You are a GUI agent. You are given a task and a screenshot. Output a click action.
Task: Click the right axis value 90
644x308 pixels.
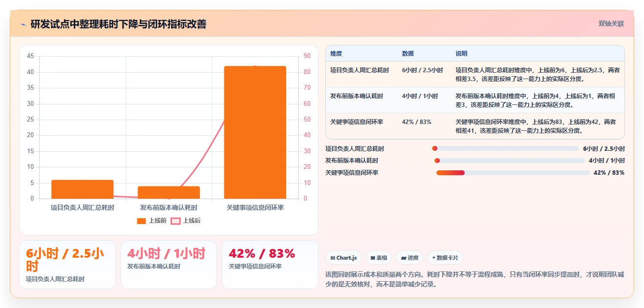click(307, 56)
